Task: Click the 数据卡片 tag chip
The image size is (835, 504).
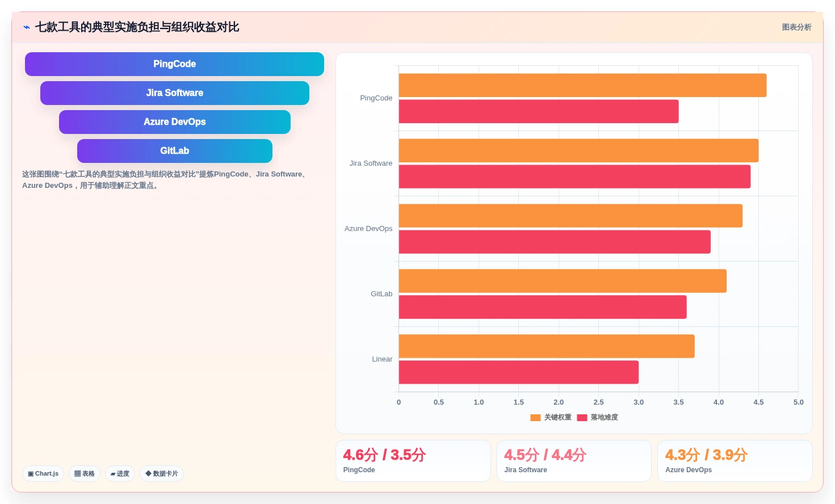Action: pyautogui.click(x=162, y=473)
